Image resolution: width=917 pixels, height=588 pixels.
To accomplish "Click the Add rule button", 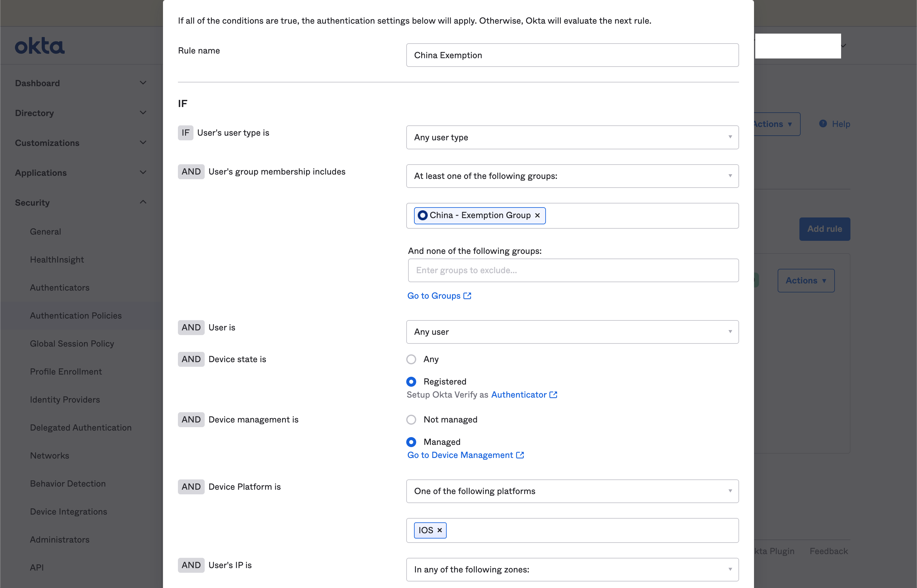I will [825, 229].
